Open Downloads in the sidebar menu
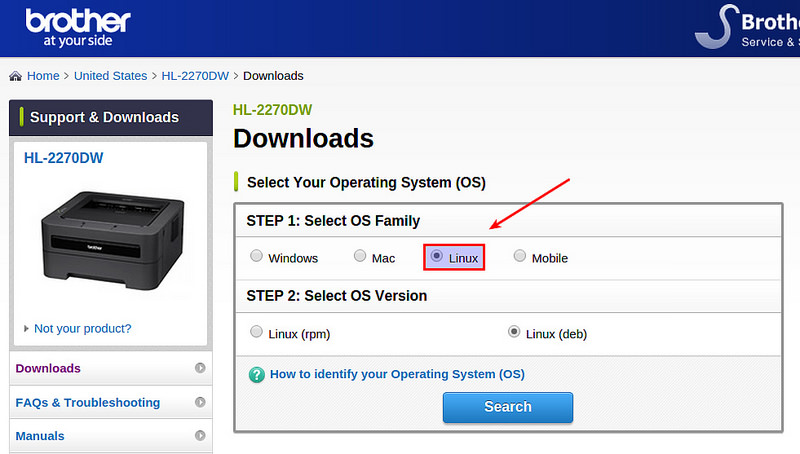This screenshot has height=454, width=800. 48,369
